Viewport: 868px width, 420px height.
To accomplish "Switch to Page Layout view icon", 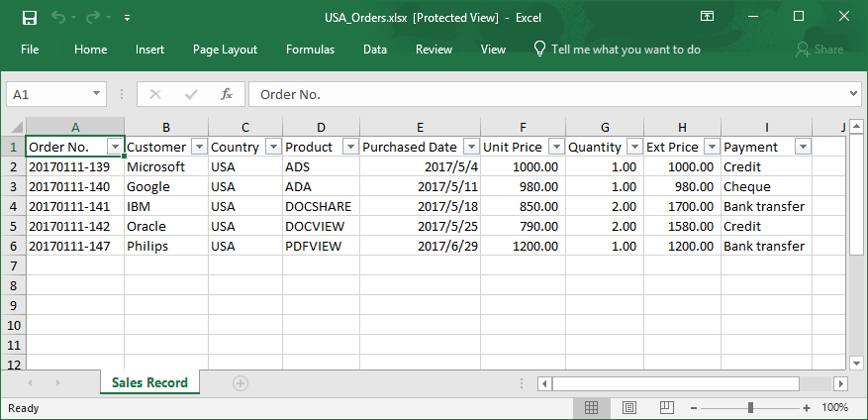I will click(x=628, y=408).
